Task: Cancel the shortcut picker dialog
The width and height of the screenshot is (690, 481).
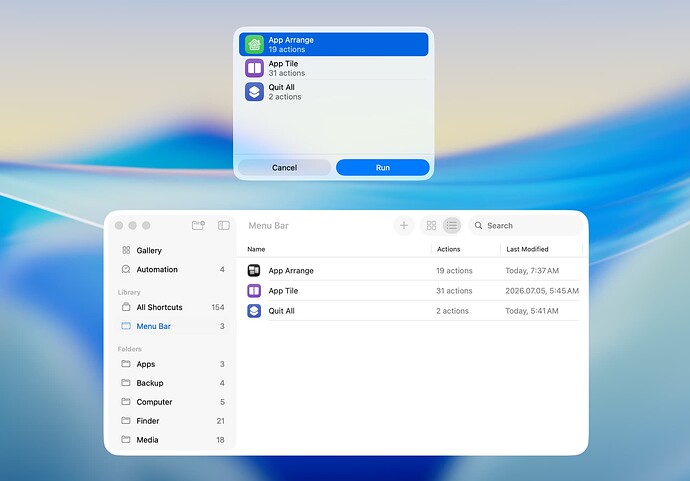Action: (284, 168)
